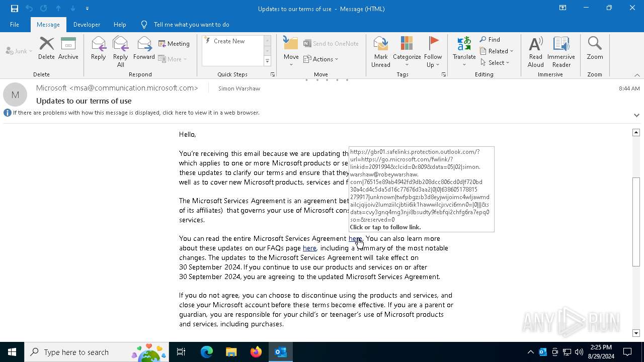Click Find in the Editing group
Viewport: 644px width, 362px height.
point(490,40)
